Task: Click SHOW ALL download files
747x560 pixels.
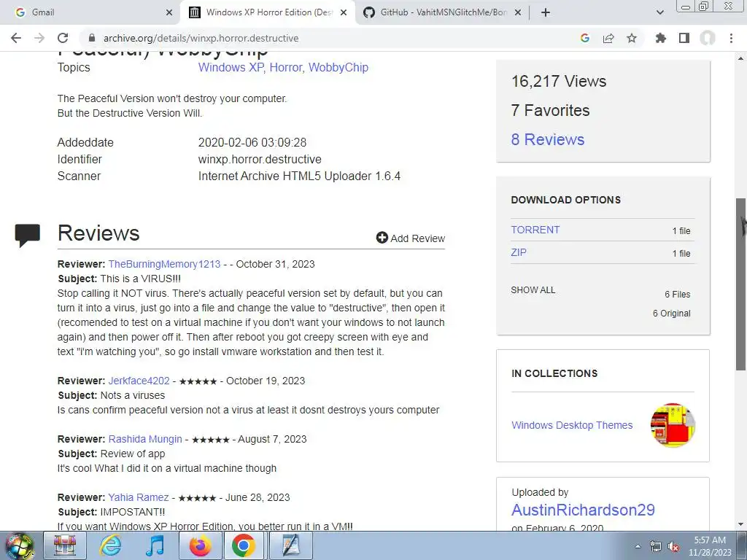Action: [533, 290]
